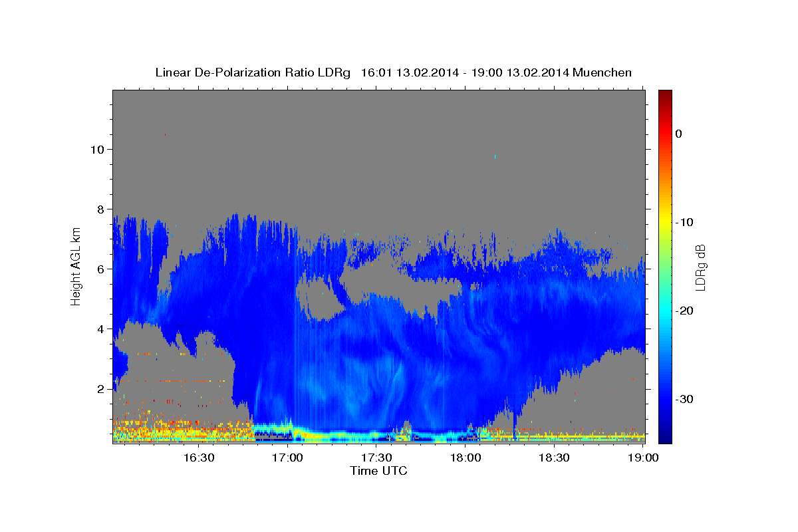The image size is (798, 532).
Task: Click the 'LDRg dB' colorbar title
Action: [x=700, y=268]
